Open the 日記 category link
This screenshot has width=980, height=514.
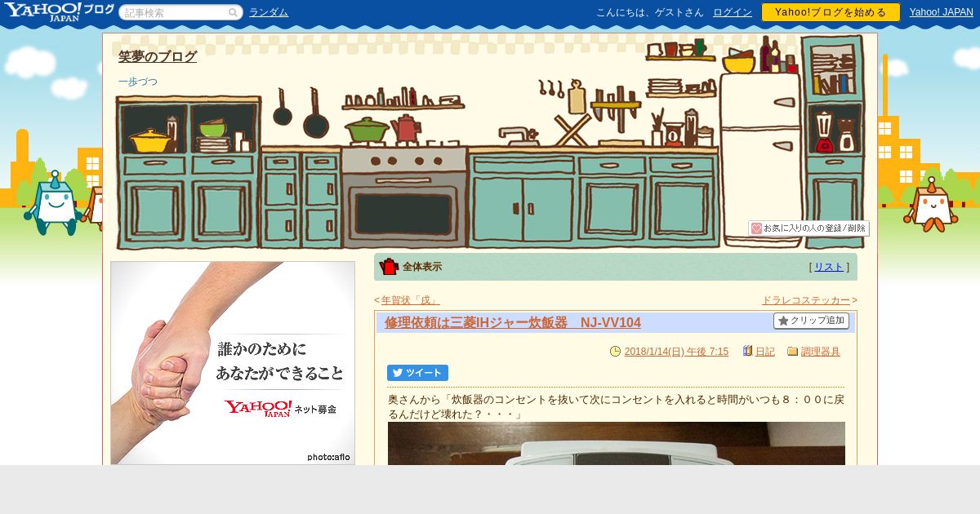click(765, 352)
